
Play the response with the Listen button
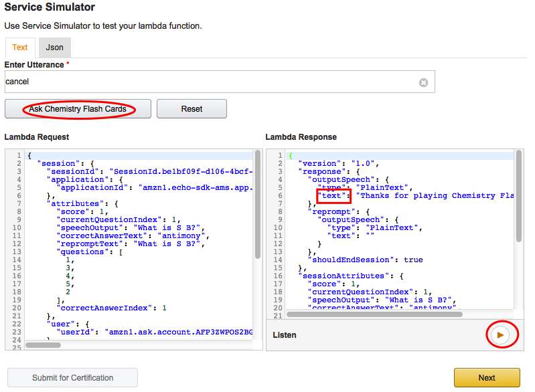[x=501, y=334]
